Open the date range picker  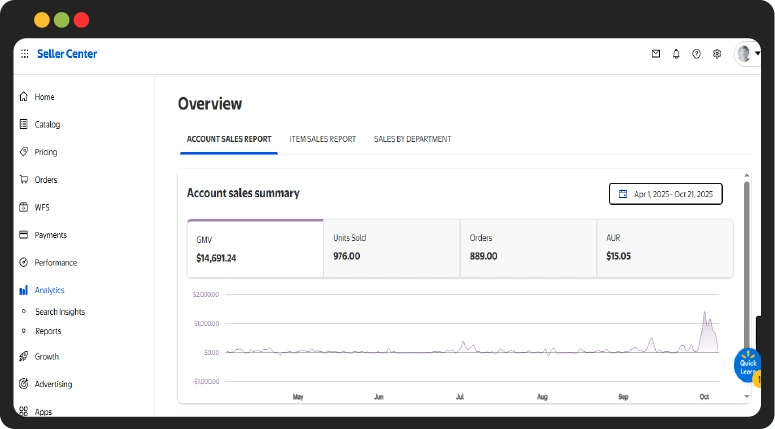click(665, 194)
